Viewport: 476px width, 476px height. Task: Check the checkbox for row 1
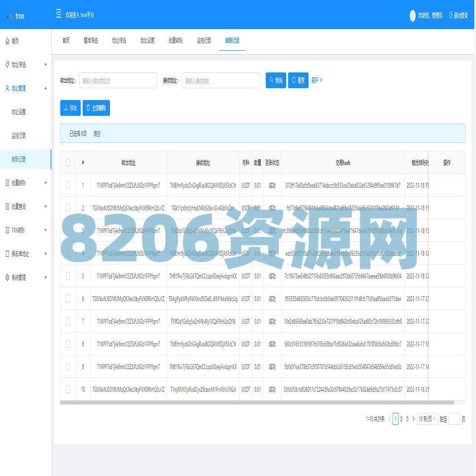pos(68,185)
